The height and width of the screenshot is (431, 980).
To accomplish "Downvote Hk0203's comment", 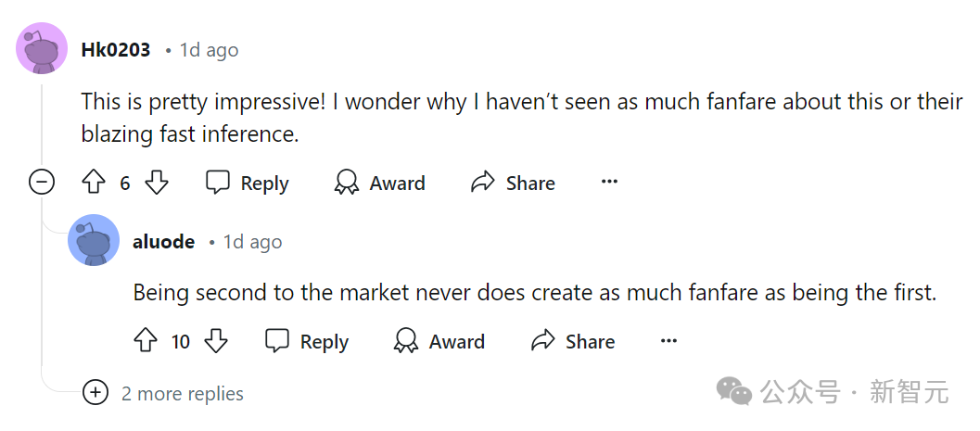I will click(157, 183).
